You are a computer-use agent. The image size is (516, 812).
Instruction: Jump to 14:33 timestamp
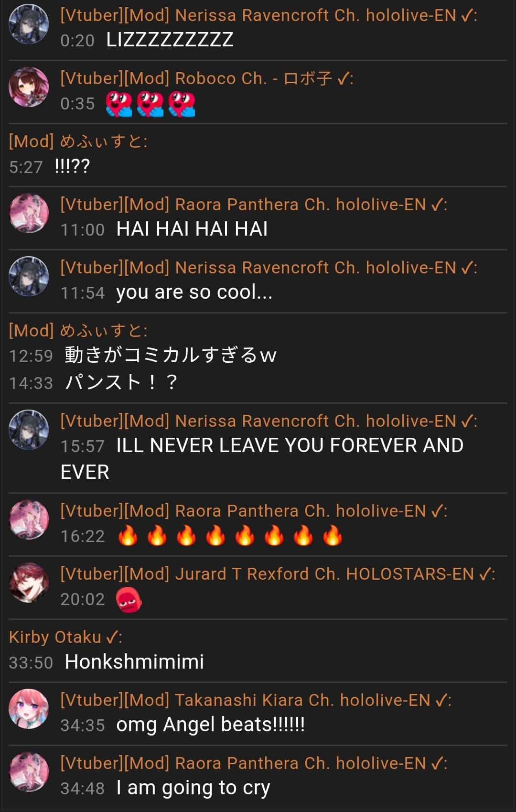click(31, 383)
